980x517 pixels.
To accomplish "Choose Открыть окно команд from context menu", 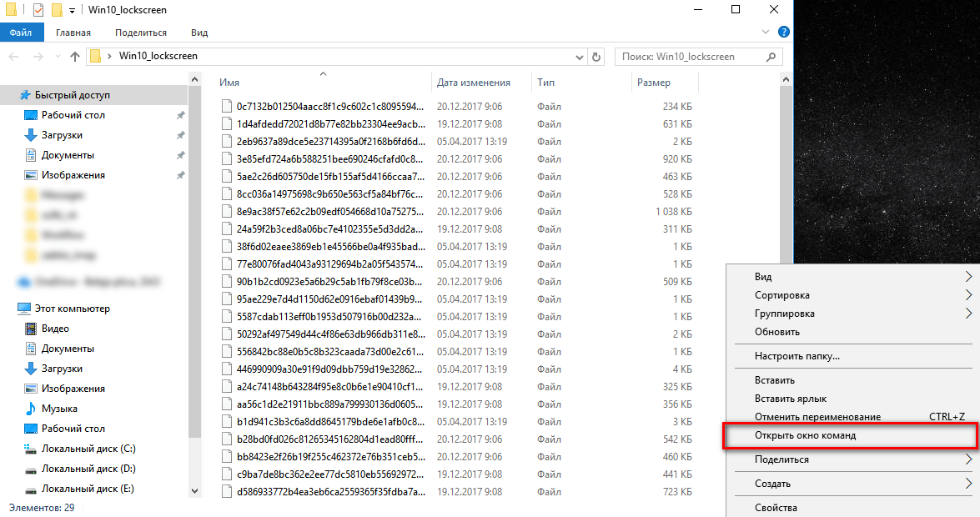I will [805, 436].
